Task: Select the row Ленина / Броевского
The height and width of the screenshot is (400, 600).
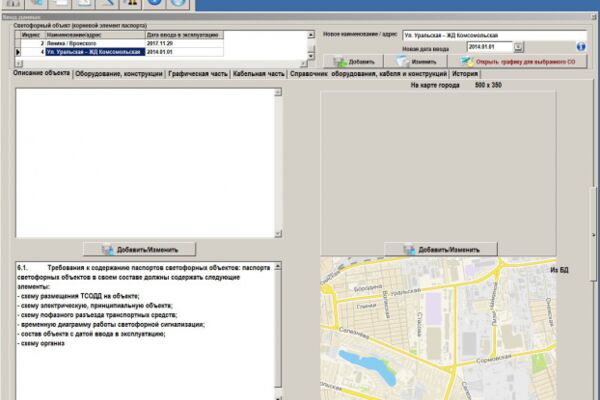Action: tap(119, 43)
